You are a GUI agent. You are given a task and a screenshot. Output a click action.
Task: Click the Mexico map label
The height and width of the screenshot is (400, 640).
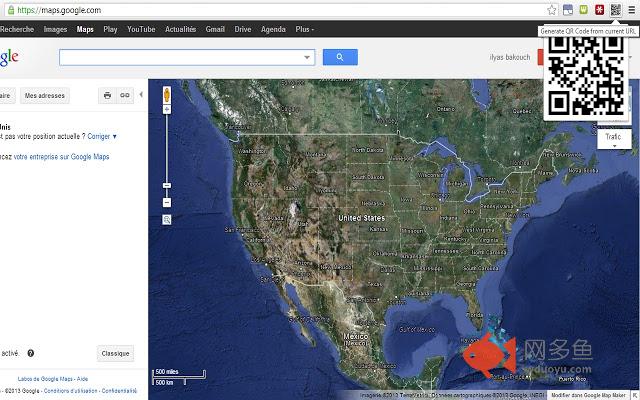point(356,337)
